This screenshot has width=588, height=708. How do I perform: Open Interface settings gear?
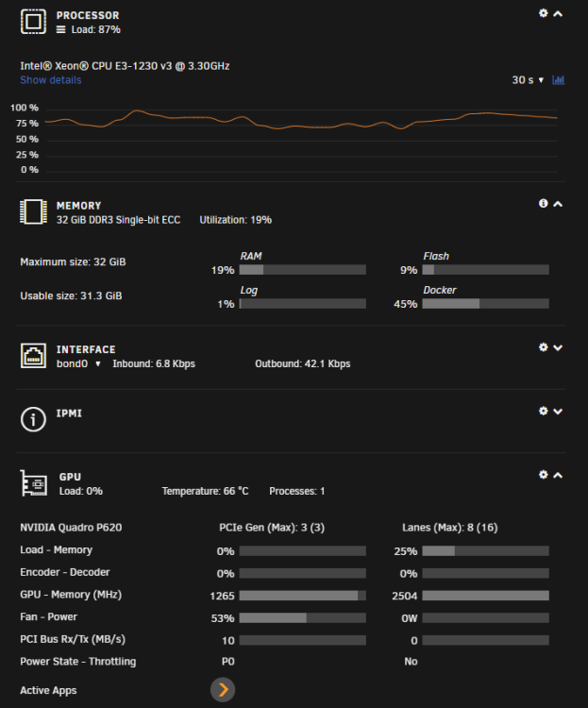(544, 347)
